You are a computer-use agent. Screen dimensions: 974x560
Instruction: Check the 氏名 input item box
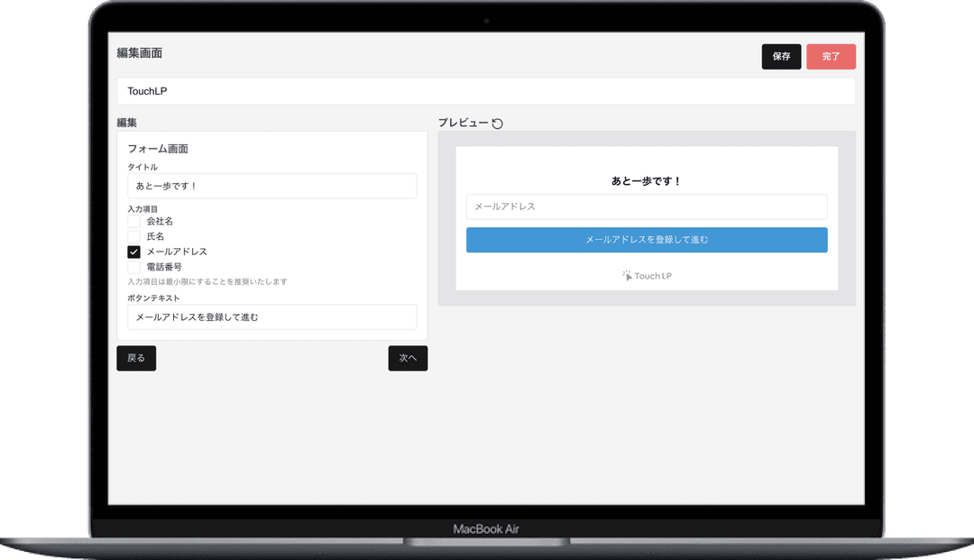133,236
